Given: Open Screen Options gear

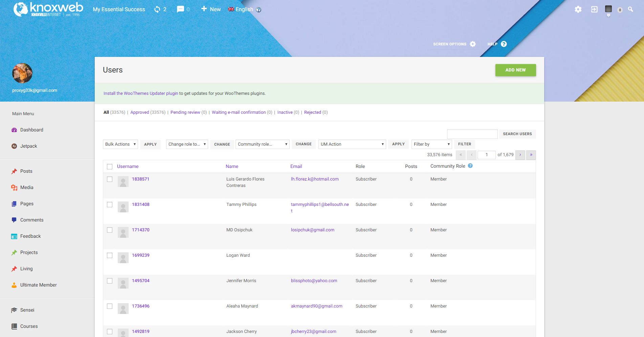Looking at the screenshot, I should pos(473,44).
